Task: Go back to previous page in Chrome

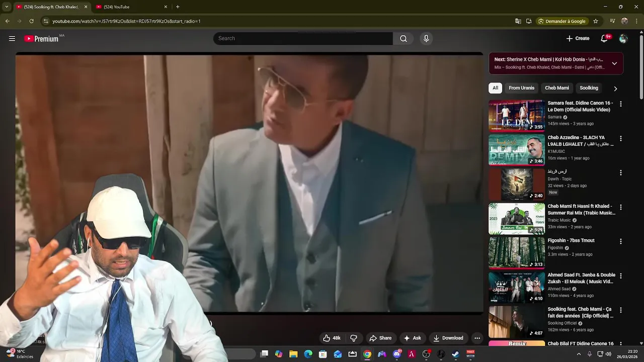Action: (7, 21)
